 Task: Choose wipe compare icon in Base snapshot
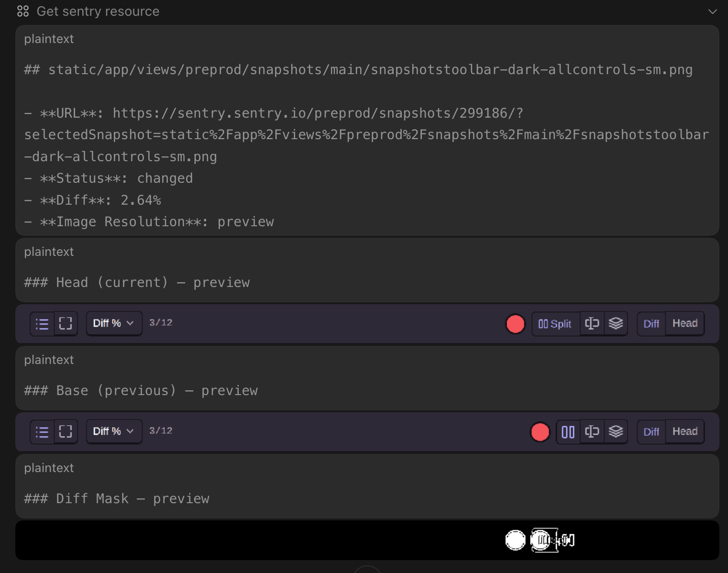pyautogui.click(x=592, y=432)
